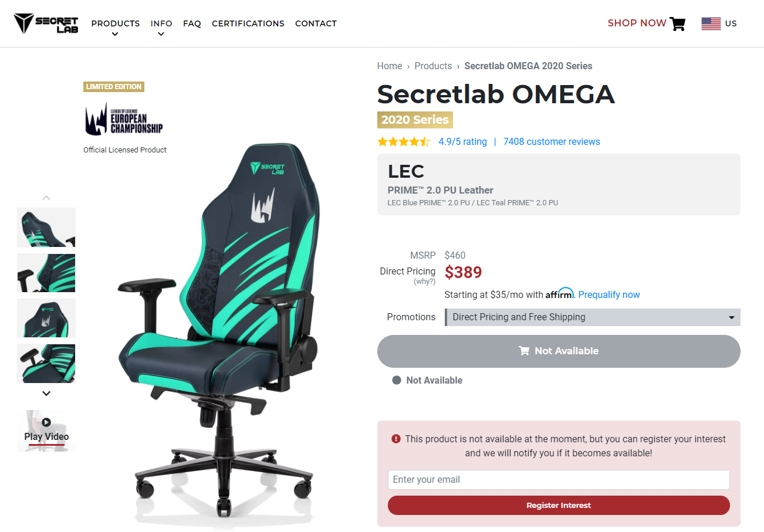The height and width of the screenshot is (532, 764).
Task: Open 7408 customer reviews link
Action: (x=552, y=142)
